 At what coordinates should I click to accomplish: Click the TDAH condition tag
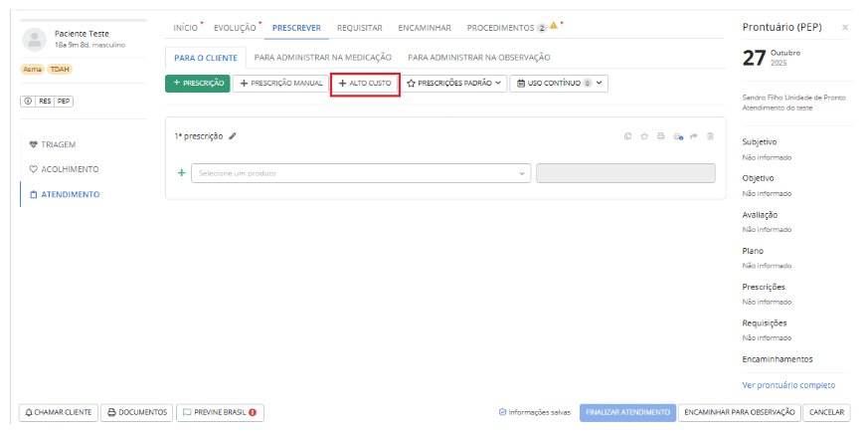pyautogui.click(x=60, y=70)
